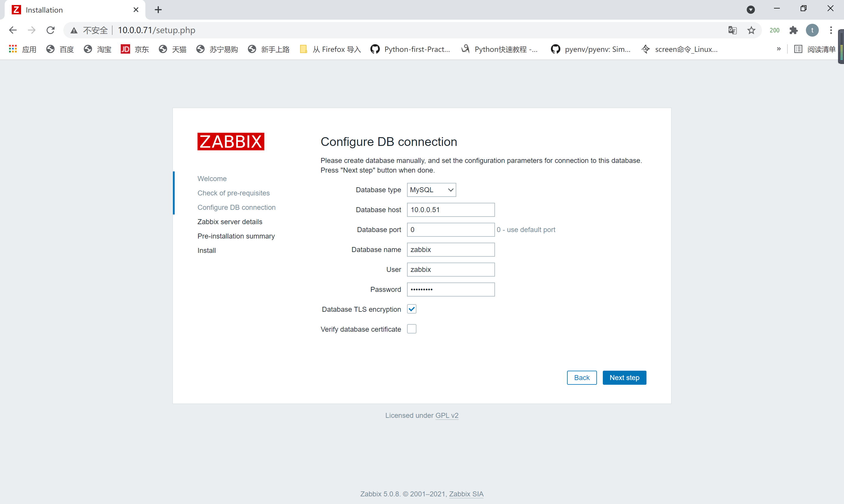Image resolution: width=844 pixels, height=504 pixels.
Task: Select the Installation browser tab
Action: coord(75,10)
